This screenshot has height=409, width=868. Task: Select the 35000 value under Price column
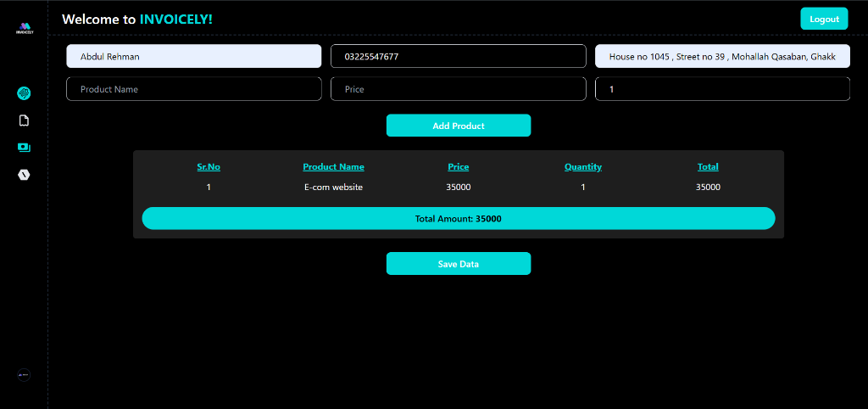[459, 188]
